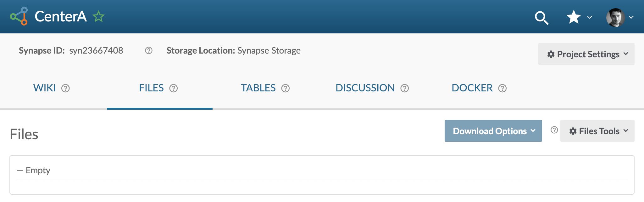Click the help icon beside WIKI

coord(65,88)
